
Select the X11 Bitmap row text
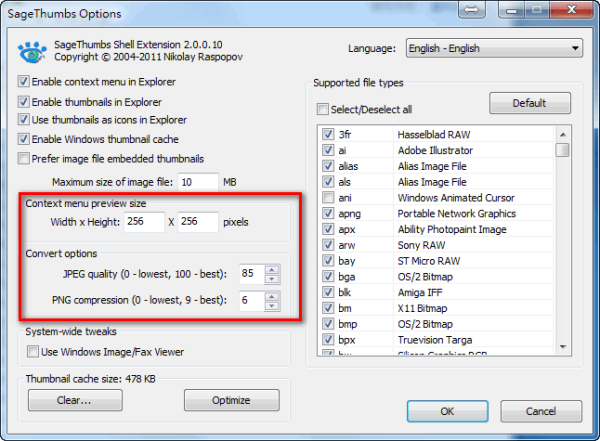point(422,308)
